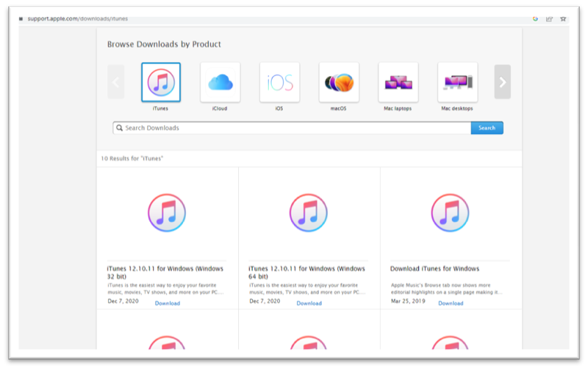Pick the Mac laptops product icon

(x=398, y=82)
